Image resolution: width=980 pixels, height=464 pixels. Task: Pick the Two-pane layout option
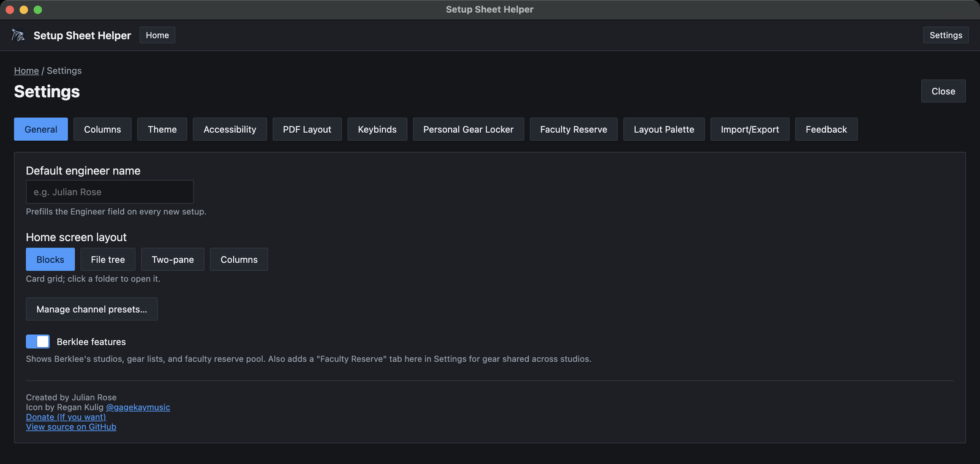click(x=173, y=260)
